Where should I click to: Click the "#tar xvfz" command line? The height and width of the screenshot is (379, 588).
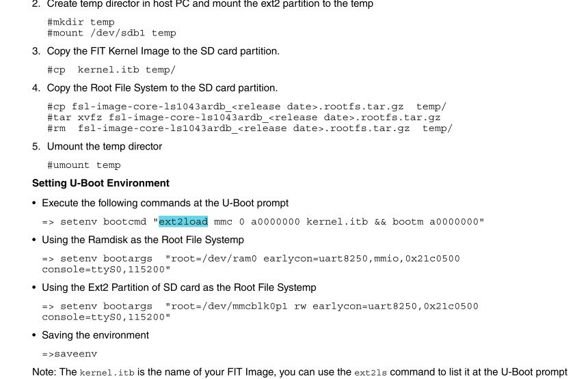tap(243, 117)
